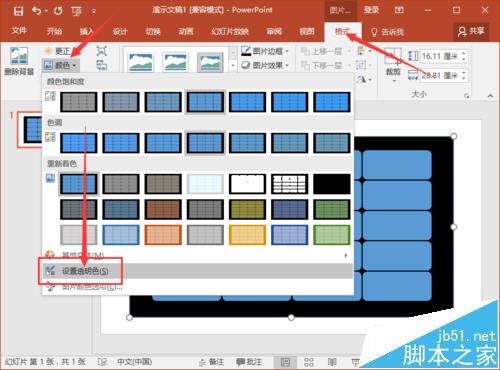Switch to the 开始 ribbon tab
The image size is (500, 370).
coord(54,31)
